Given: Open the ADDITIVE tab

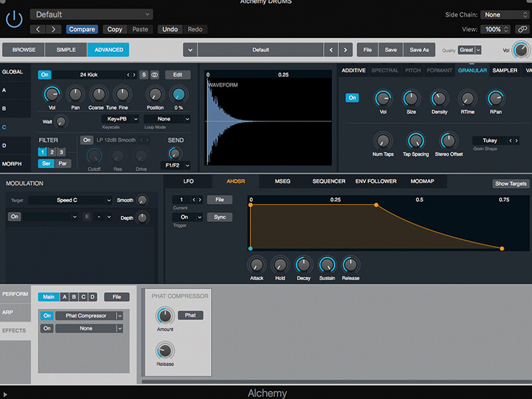Looking at the screenshot, I should tap(353, 70).
